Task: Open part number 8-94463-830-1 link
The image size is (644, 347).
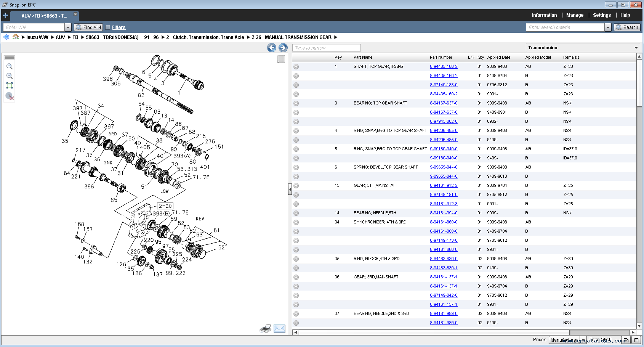Action: (x=444, y=268)
